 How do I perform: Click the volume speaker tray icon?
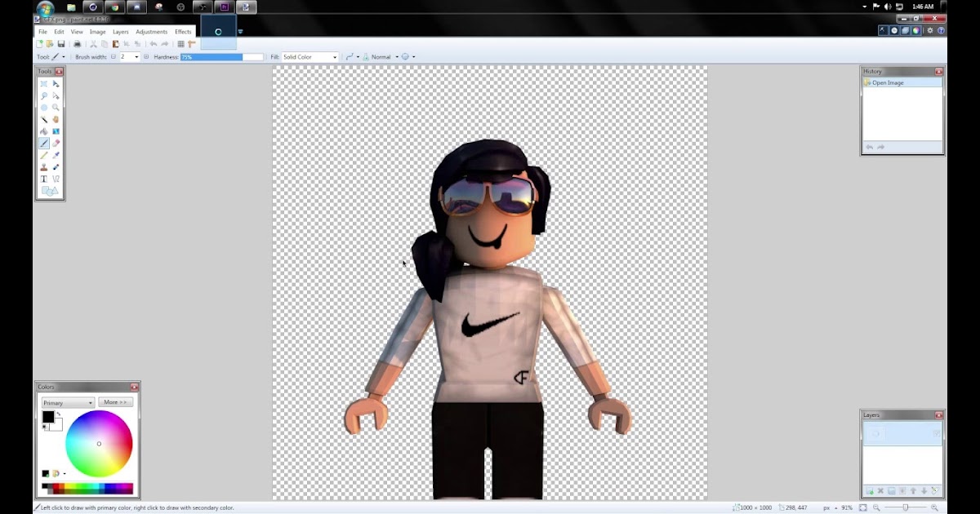pos(889,7)
